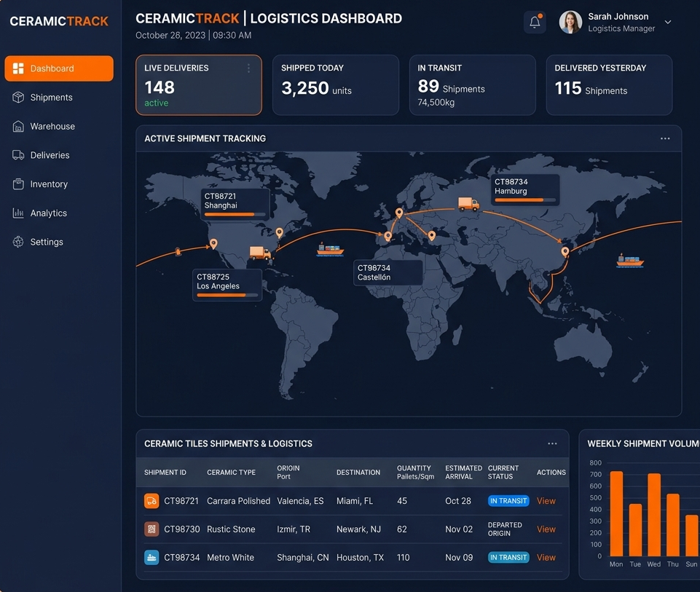The image size is (700, 592).
Task: Click the map pin on US East Coast
Action: (280, 232)
